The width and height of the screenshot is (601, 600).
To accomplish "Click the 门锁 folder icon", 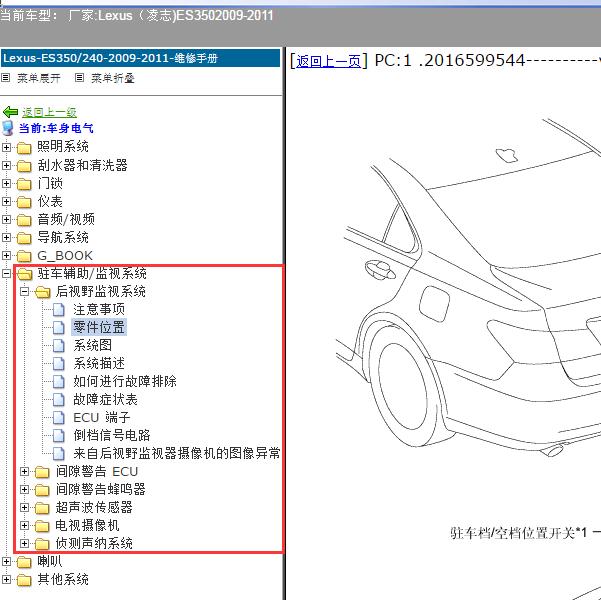I will (24, 184).
